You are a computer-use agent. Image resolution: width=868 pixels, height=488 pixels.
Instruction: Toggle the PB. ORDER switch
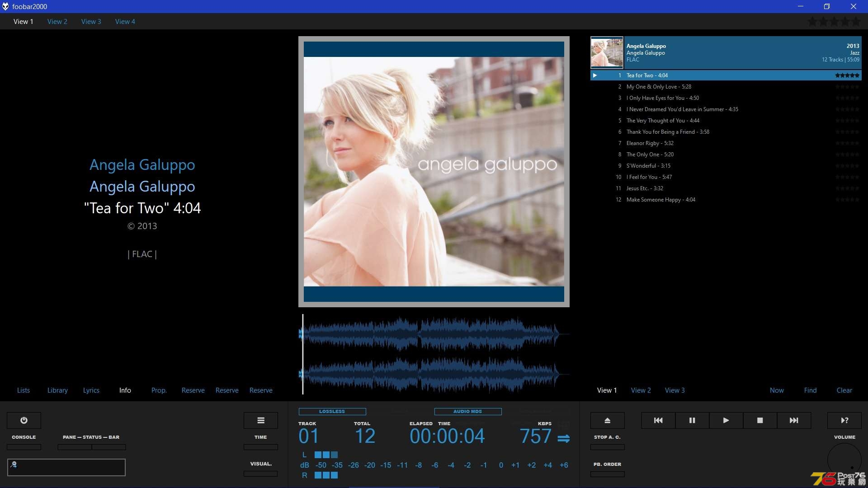pyautogui.click(x=608, y=474)
